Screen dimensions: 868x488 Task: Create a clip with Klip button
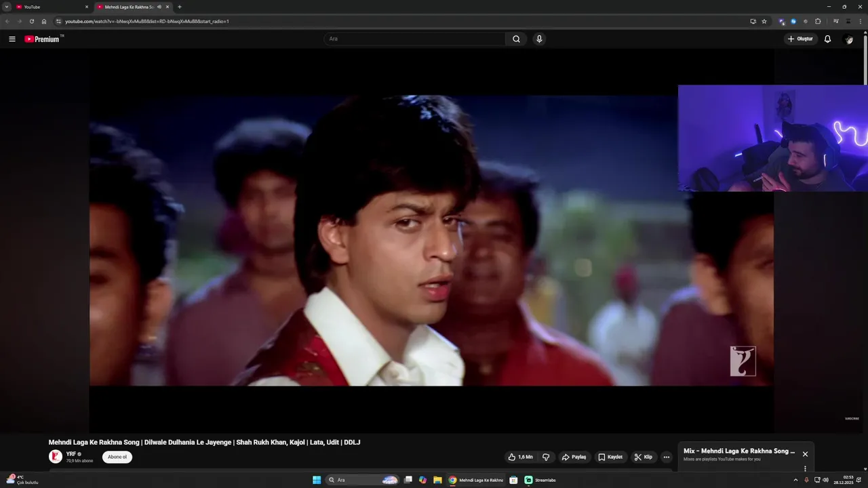(x=643, y=457)
